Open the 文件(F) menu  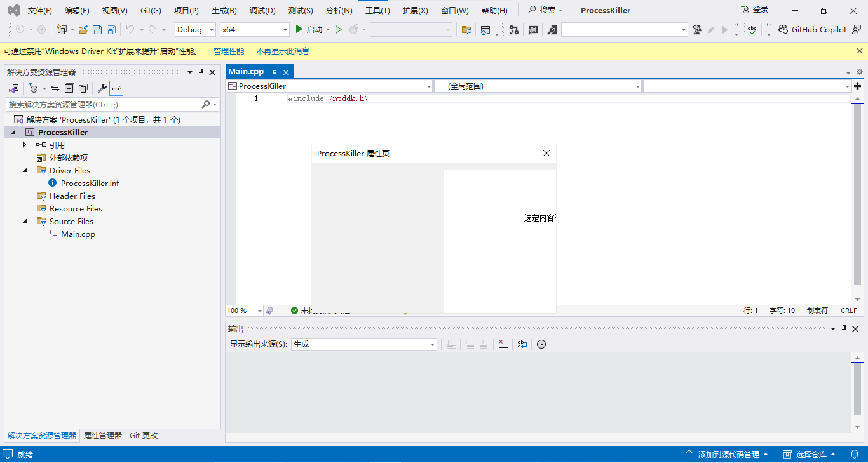(40, 10)
